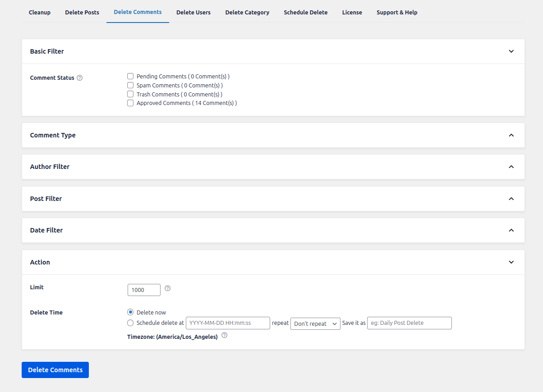This screenshot has width=543, height=392.
Task: Open the Schedule Delete tab
Action: click(306, 12)
